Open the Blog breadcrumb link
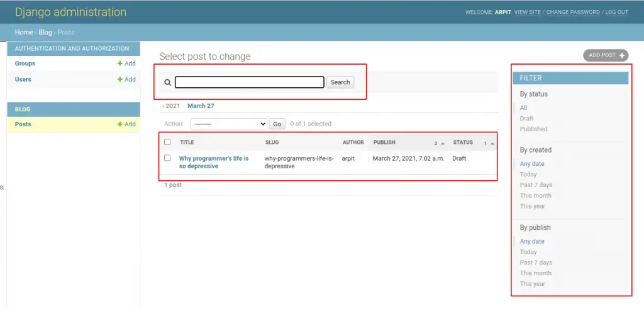 click(x=45, y=33)
